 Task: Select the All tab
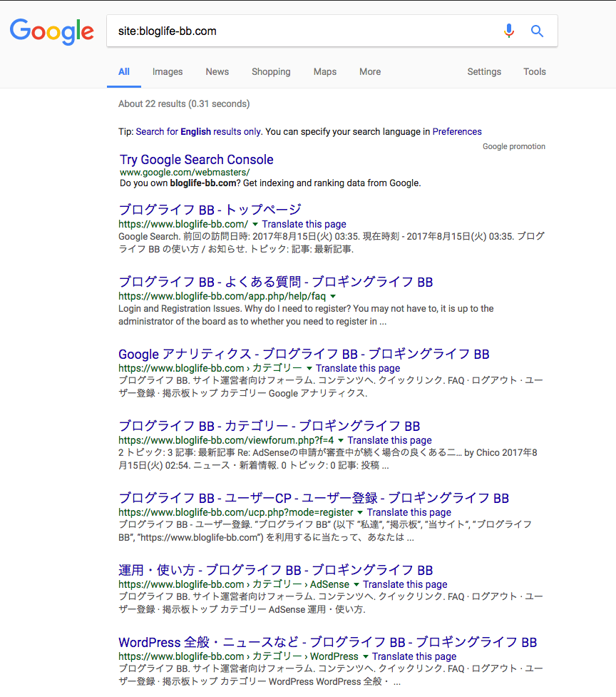124,71
